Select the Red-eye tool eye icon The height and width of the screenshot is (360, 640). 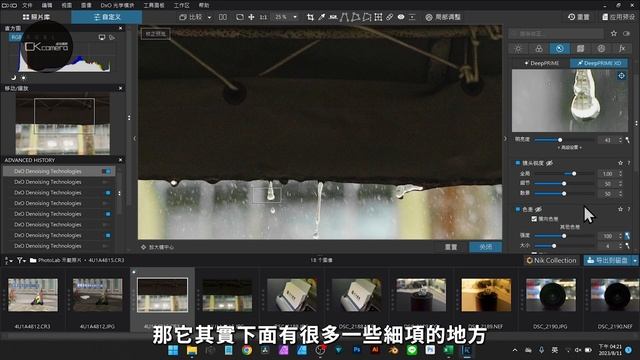tap(401, 17)
